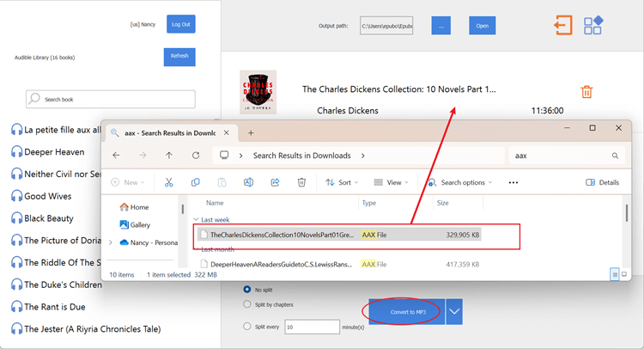644x349 pixels.
Task: Delete the Charles Dickens book with trash icon
Action: (x=586, y=92)
